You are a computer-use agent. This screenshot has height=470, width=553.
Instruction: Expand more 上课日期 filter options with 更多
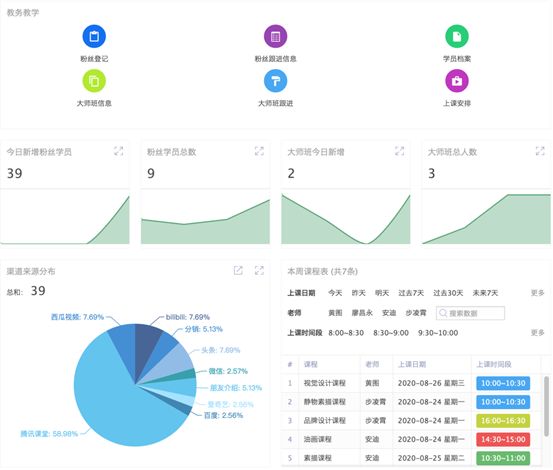537,293
